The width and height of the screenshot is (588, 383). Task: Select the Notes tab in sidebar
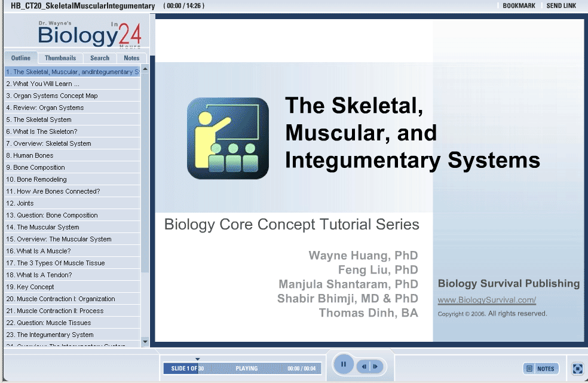click(x=131, y=58)
